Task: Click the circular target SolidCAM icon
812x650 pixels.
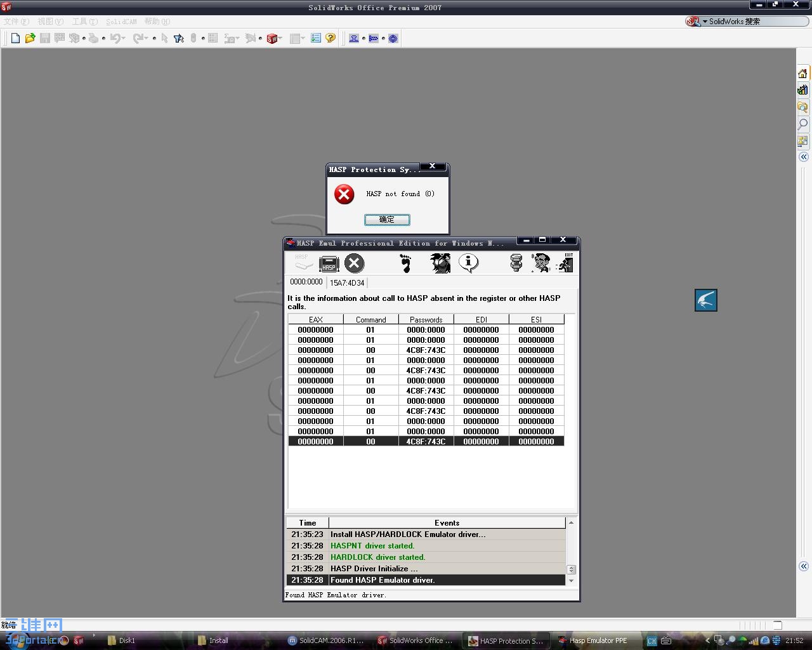Action: 393,39
